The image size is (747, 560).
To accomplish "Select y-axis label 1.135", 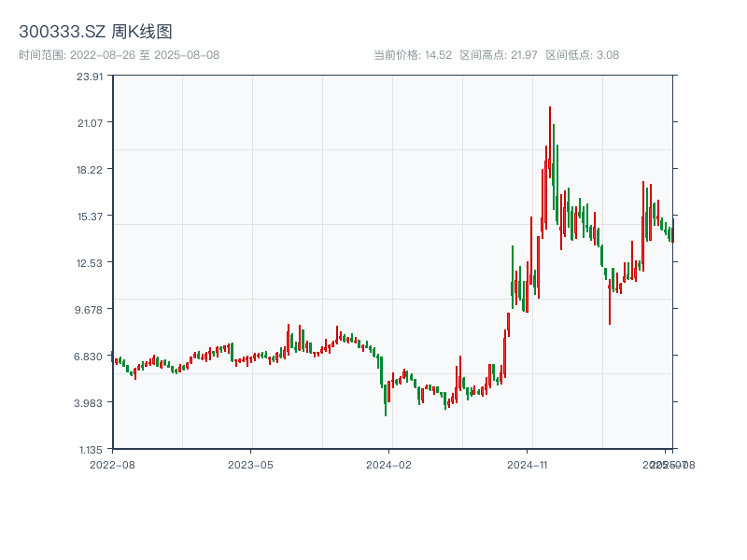I will tap(91, 450).
